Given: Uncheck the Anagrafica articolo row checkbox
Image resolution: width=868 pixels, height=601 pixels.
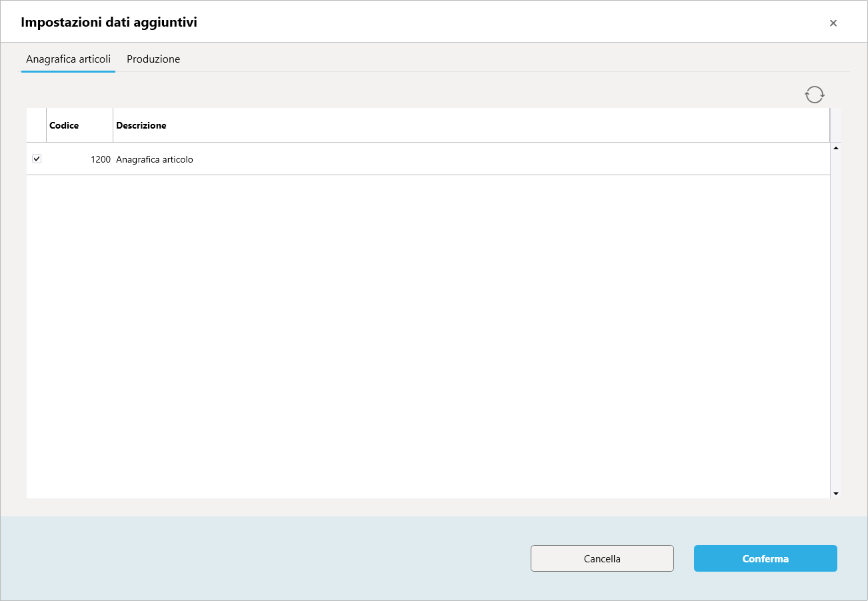Looking at the screenshot, I should [x=37, y=159].
